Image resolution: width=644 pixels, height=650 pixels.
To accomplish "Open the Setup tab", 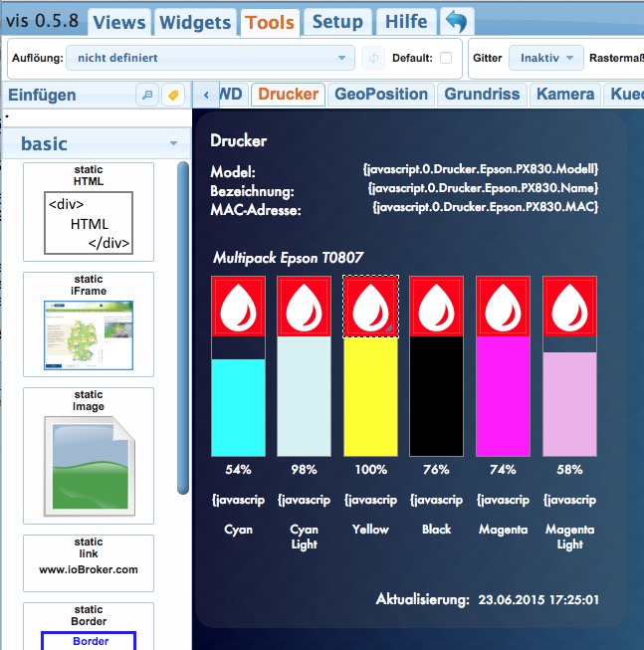I will pos(337,22).
